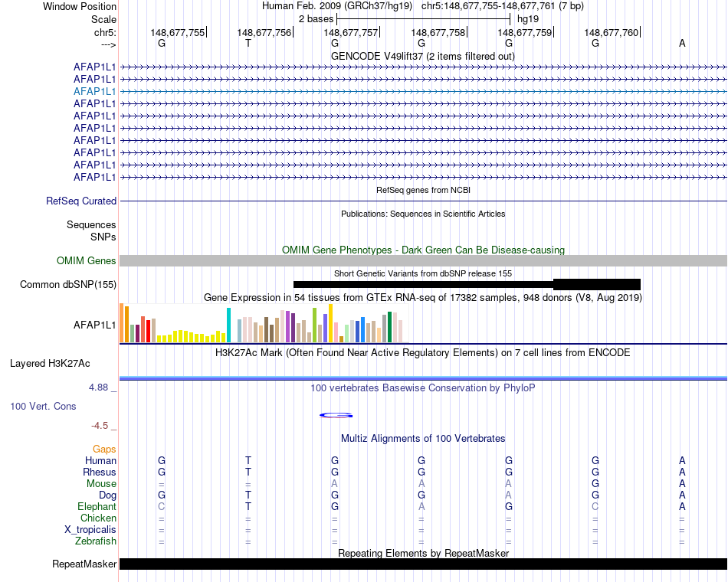Click the Elephant species label

pyautogui.click(x=97, y=507)
